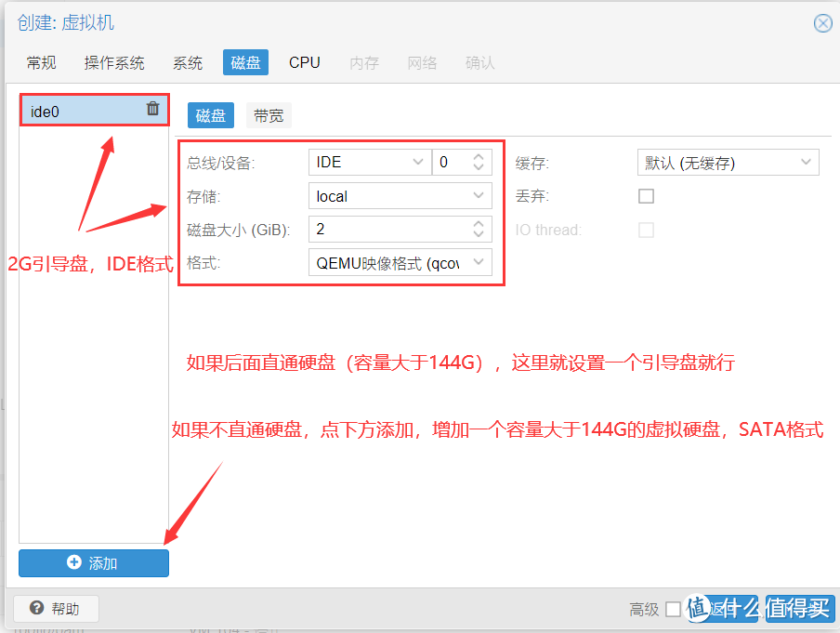Click the 添加 button
The height and width of the screenshot is (633, 840).
coord(93,563)
